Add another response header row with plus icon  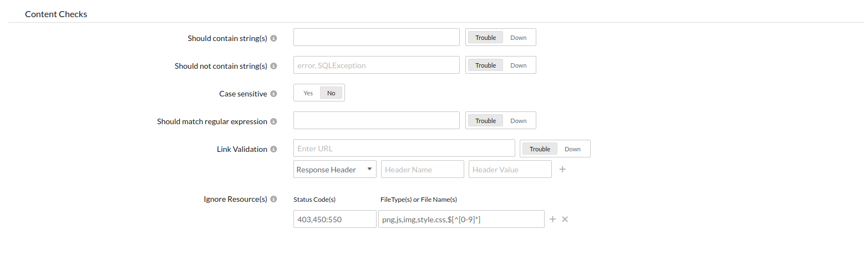click(562, 170)
